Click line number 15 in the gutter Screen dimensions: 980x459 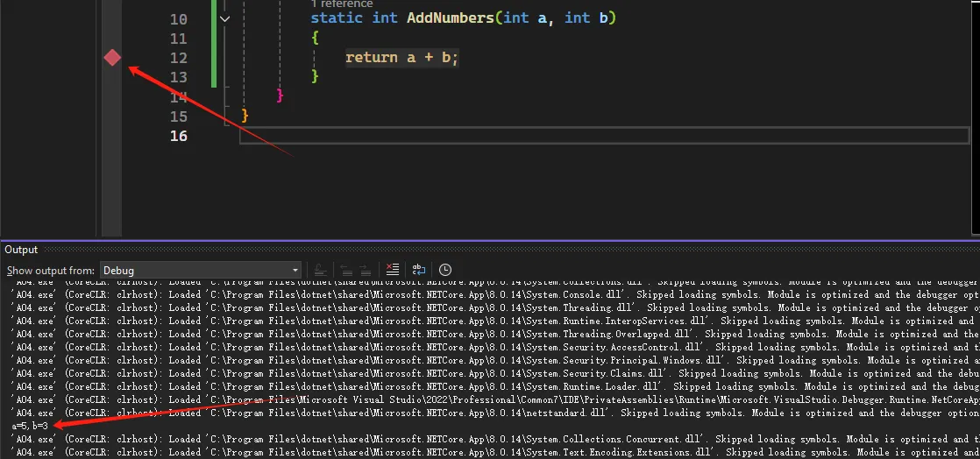click(178, 117)
